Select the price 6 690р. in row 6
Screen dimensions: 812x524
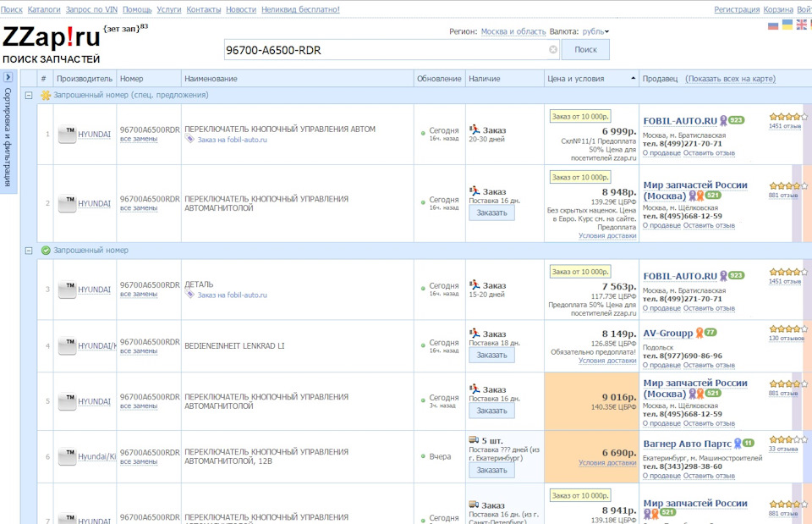619,453
